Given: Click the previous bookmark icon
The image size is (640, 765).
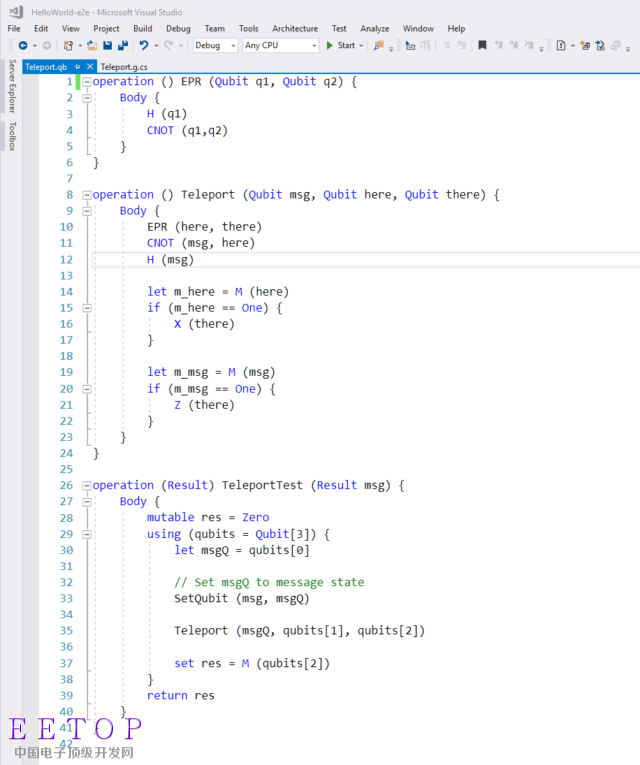Looking at the screenshot, I should point(499,45).
